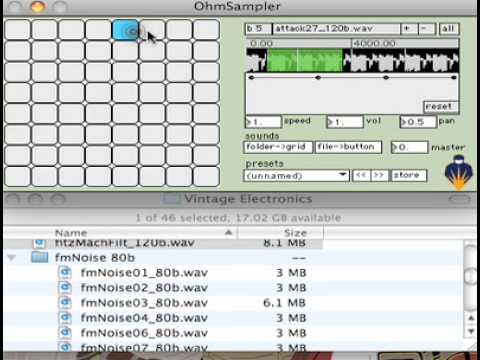Click the top-left first sampler grid pad
Viewport: 480px width, 360px height.
[x=18, y=30]
